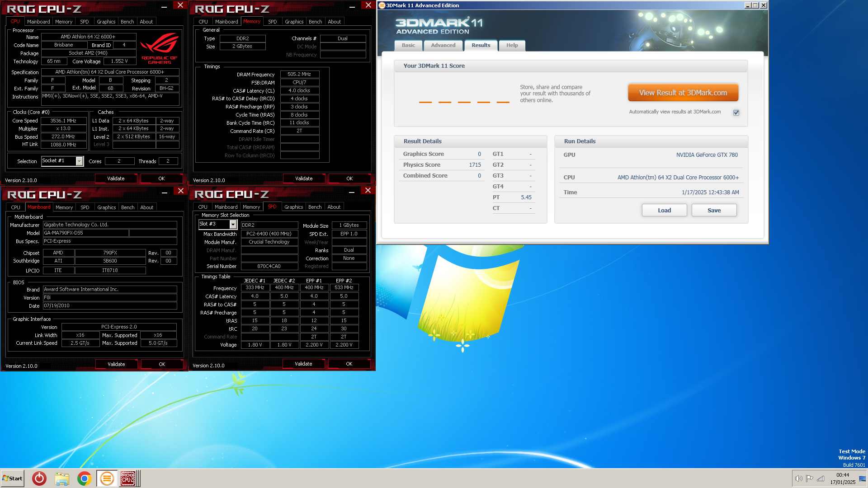The image size is (868, 488).
Task: Click the Show Desktop tray icon
Action: pos(863,479)
